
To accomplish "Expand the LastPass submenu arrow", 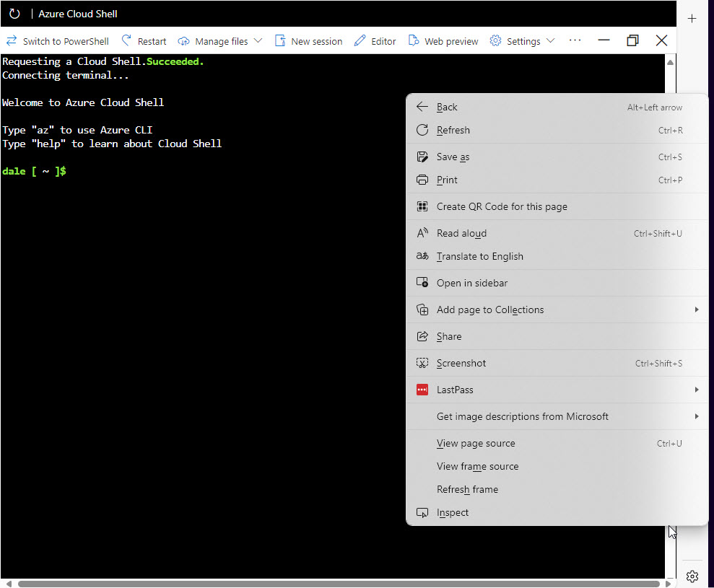I will 696,390.
